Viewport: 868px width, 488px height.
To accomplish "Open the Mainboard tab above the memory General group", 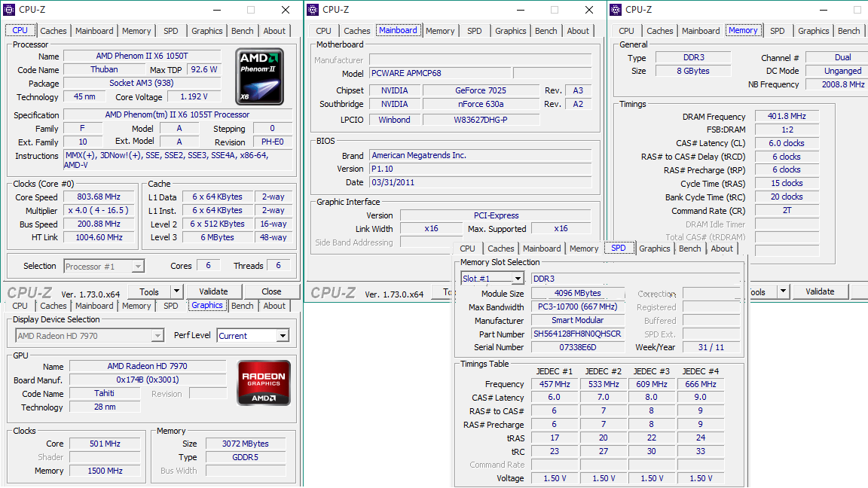I will pos(701,30).
